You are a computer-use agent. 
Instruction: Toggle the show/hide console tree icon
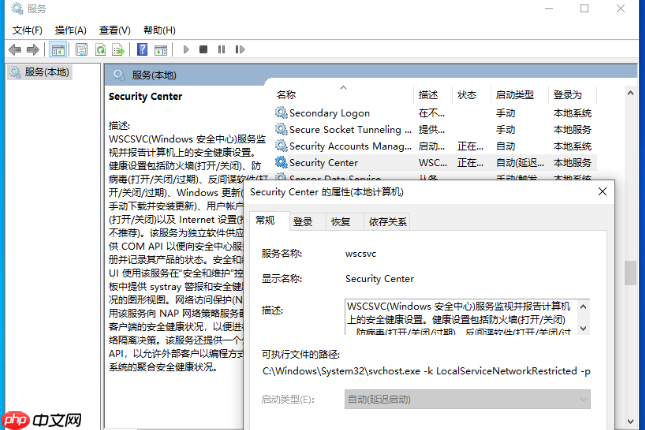(x=58, y=50)
